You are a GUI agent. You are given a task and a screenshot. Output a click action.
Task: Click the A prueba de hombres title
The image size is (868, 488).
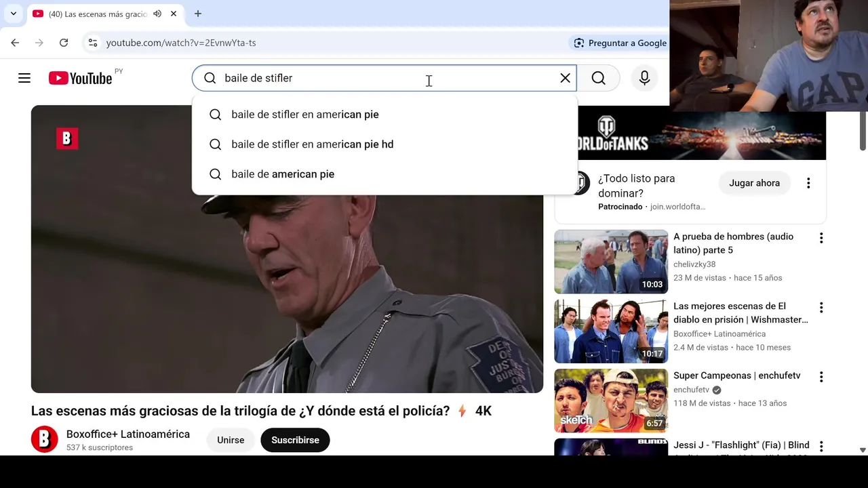[x=733, y=243]
